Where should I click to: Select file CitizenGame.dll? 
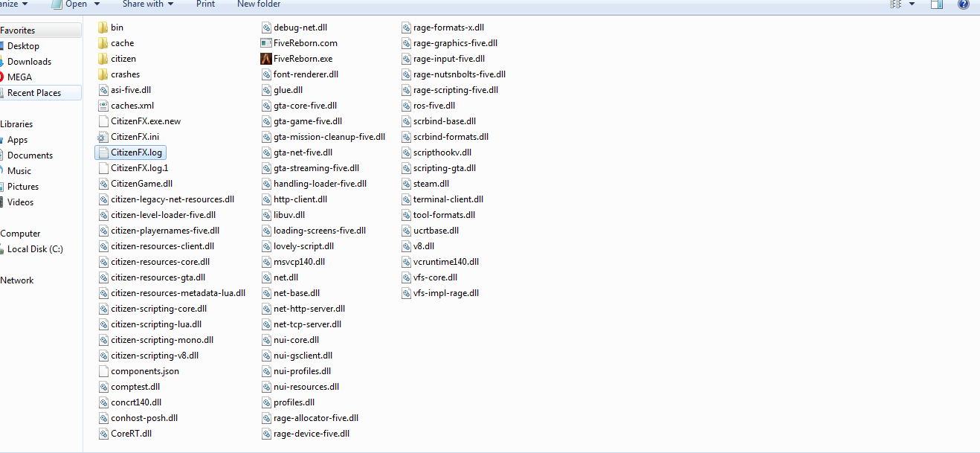coord(142,184)
